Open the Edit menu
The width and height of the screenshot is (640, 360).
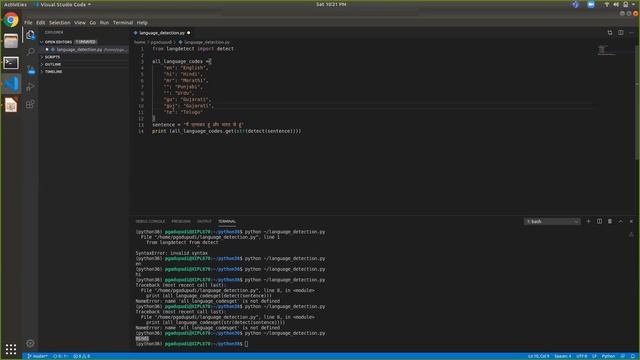click(40, 23)
